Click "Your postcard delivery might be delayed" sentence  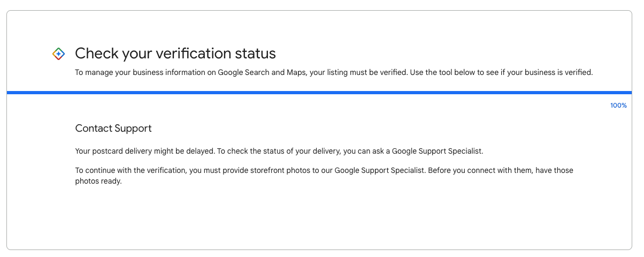(x=145, y=151)
